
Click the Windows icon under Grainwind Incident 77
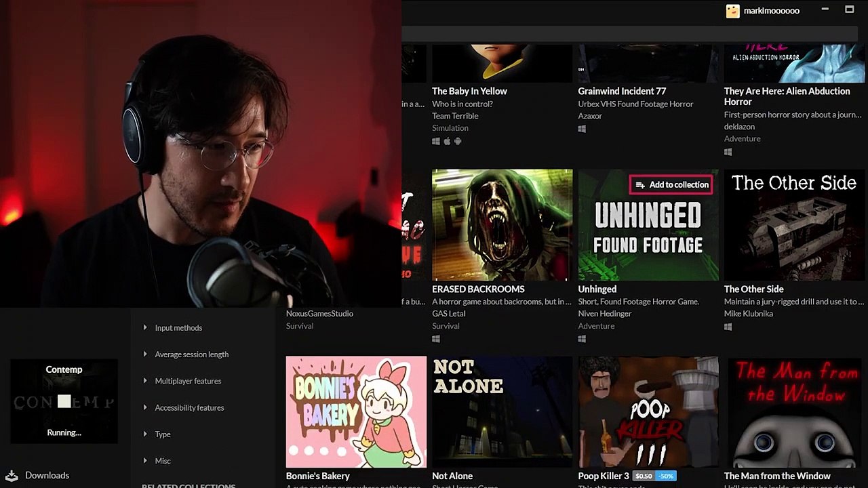pos(582,129)
